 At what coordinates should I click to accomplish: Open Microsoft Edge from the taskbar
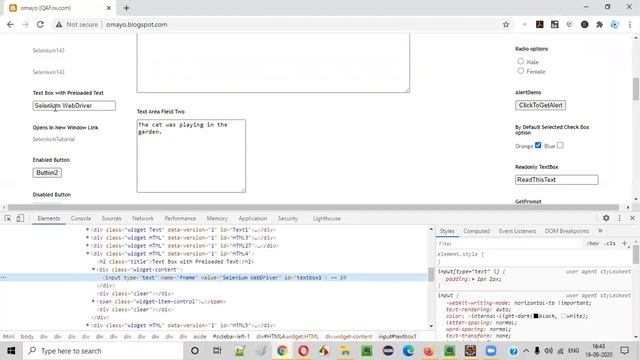pos(408,351)
